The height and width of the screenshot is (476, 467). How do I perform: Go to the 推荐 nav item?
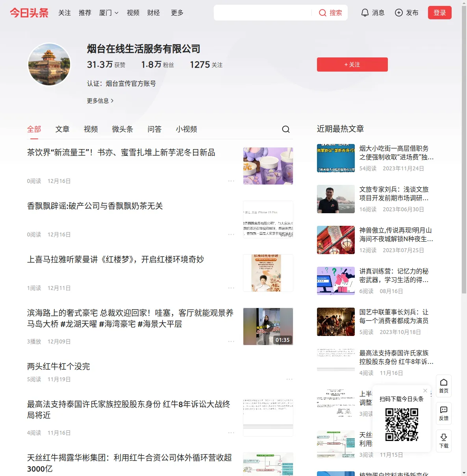pos(85,13)
